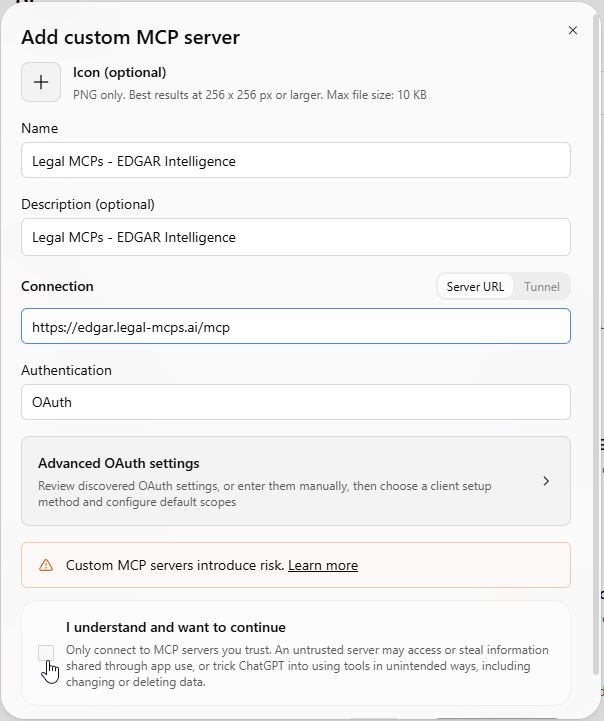Click the warning triangle icon
Image resolution: width=604 pixels, height=721 pixels.
click(x=46, y=565)
